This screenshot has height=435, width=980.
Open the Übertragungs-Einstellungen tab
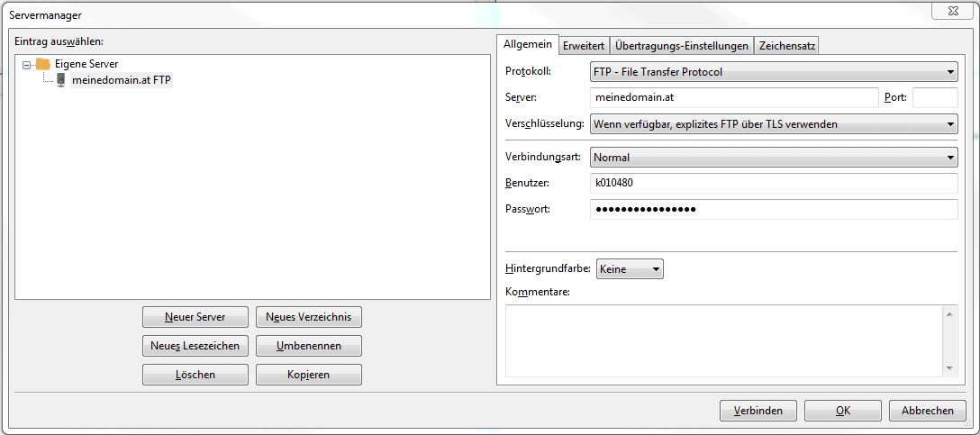(681, 46)
